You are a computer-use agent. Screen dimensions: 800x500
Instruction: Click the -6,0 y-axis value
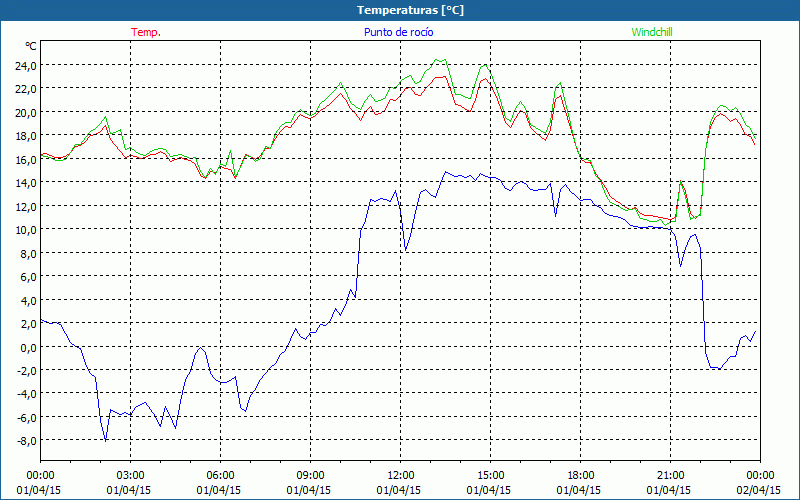pyautogui.click(x=27, y=417)
